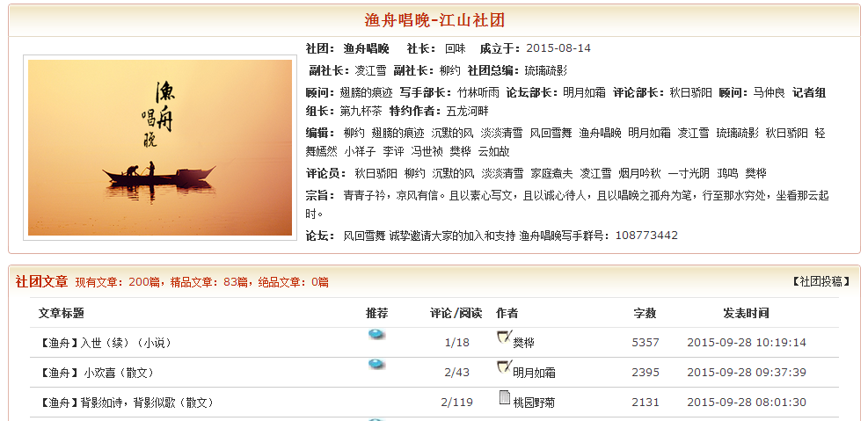
Task: Select 李评 in the 编辑 list
Action: point(394,151)
